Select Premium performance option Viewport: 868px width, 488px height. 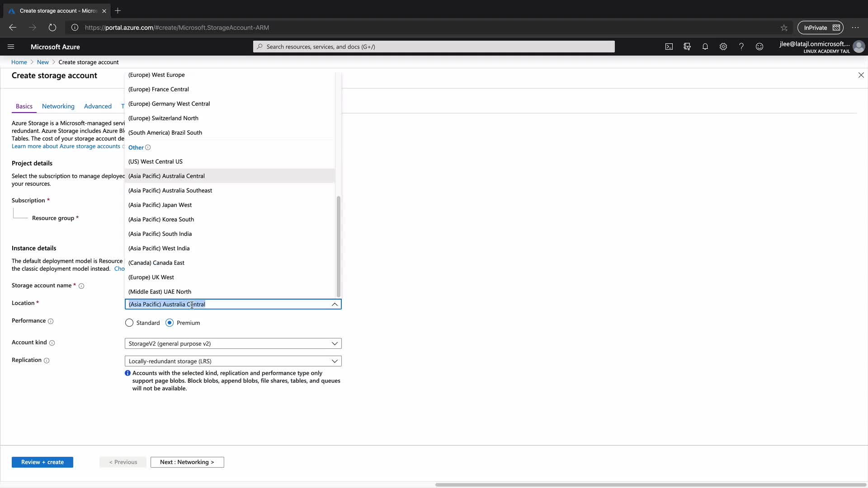[x=170, y=323]
